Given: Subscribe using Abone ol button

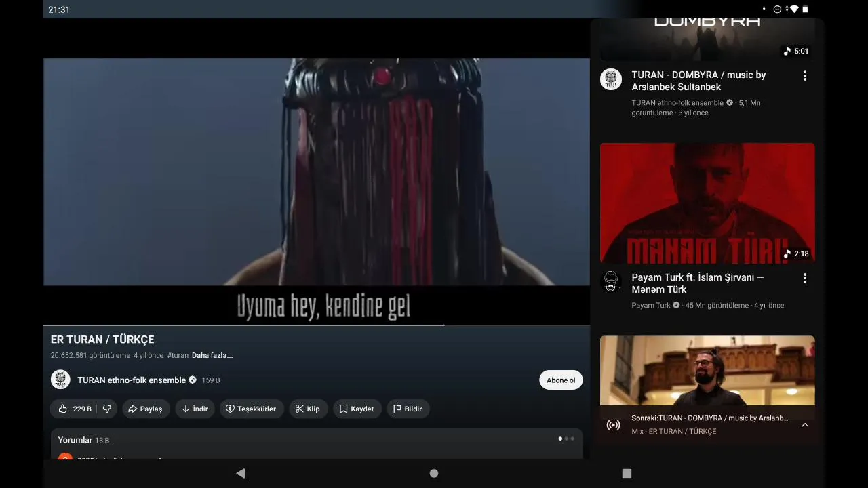Looking at the screenshot, I should (x=561, y=380).
